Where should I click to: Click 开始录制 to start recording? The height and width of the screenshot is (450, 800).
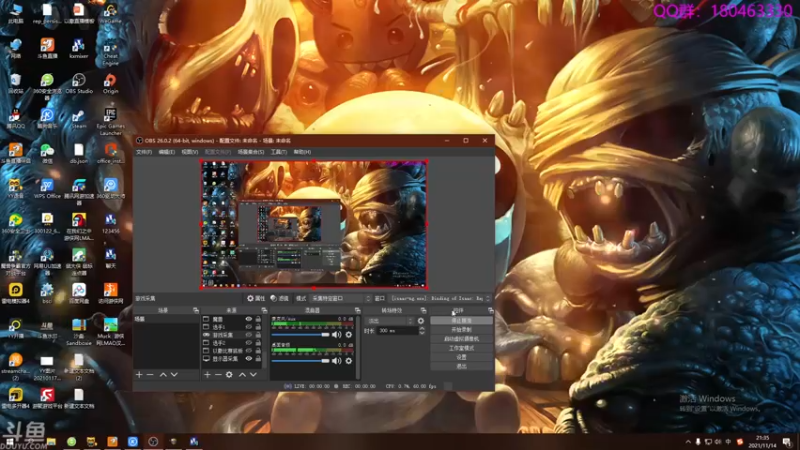pyautogui.click(x=461, y=330)
